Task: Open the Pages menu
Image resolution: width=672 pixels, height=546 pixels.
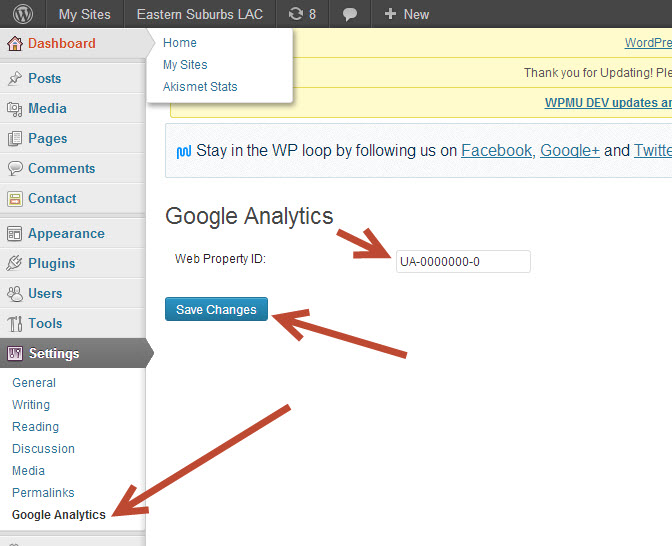Action: (48, 138)
